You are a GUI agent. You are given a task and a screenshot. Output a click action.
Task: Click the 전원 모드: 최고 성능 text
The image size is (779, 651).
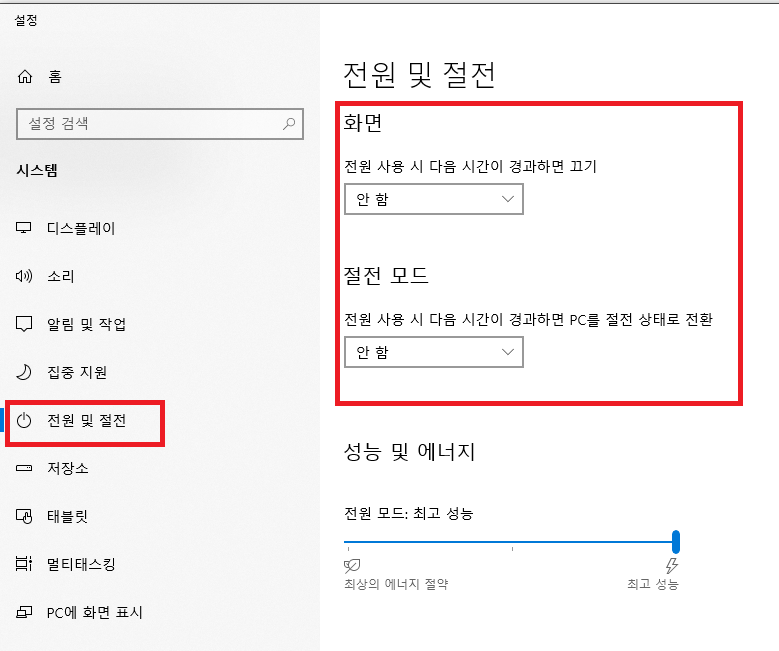(408, 513)
